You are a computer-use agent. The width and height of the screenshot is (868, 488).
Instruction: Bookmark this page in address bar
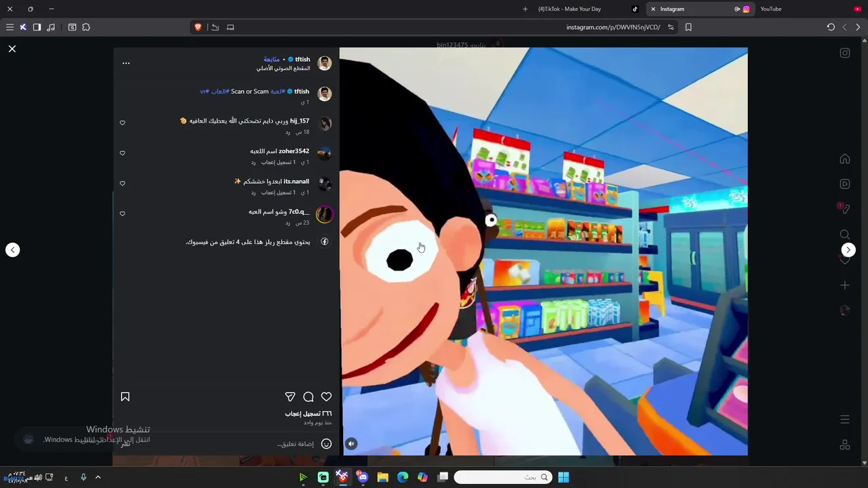click(x=688, y=27)
